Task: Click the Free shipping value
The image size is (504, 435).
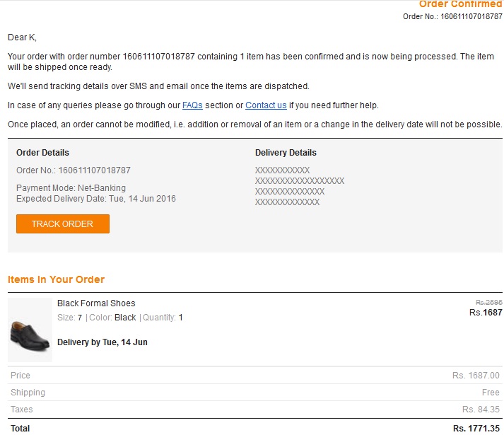Action: click(x=491, y=393)
